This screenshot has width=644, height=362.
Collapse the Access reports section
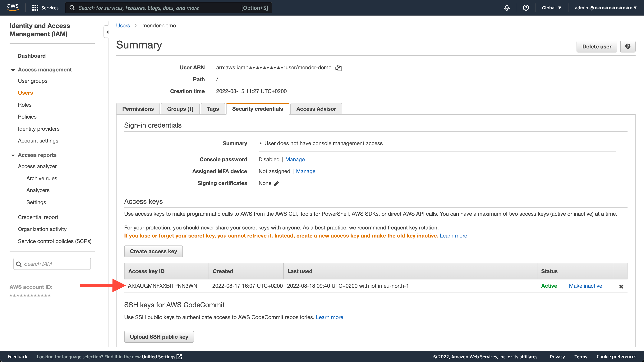(13, 155)
